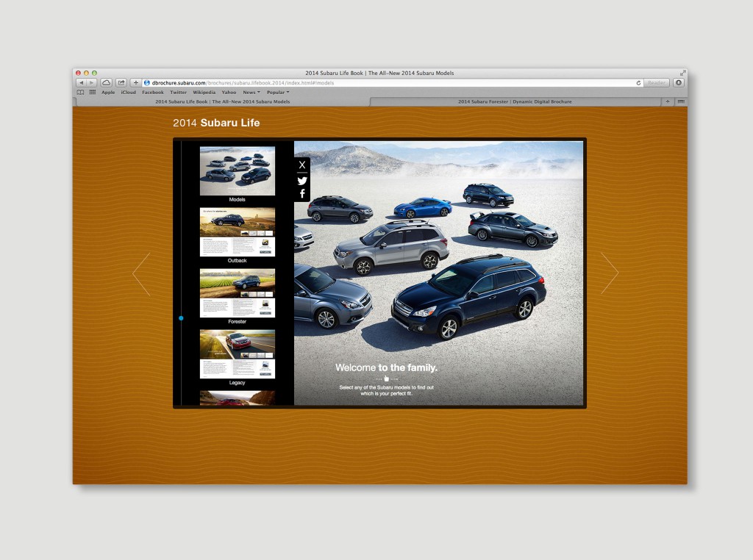Viewport: 753px width, 560px height.
Task: Click the blue thumbnail scroll position dot
Action: coord(181,318)
